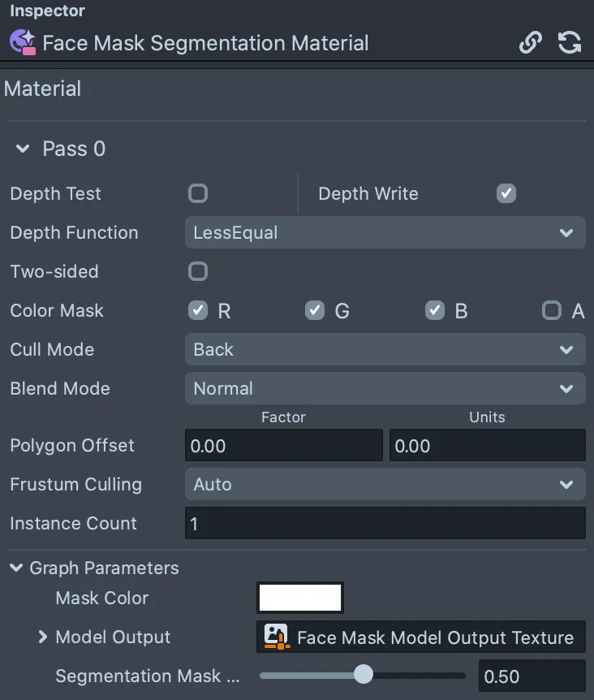Enable the Two-sided checkbox
The image size is (594, 700).
198,271
